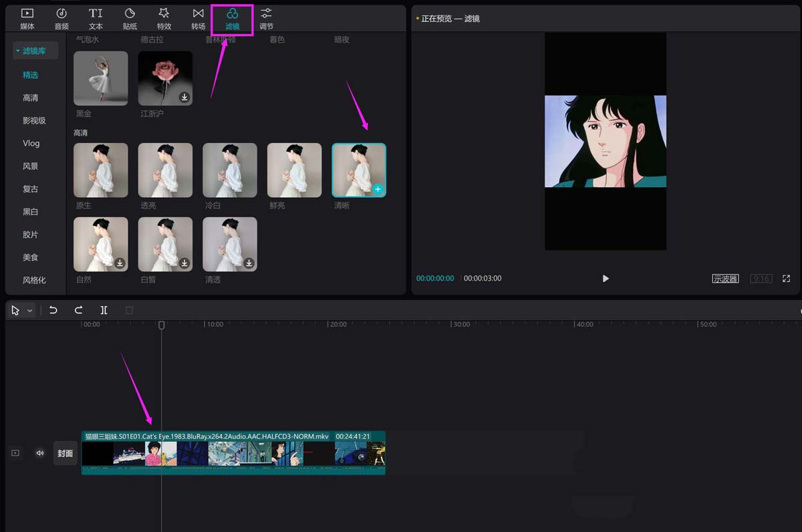The width and height of the screenshot is (802, 532).
Task: Select the Vlog filter category
Action: pos(31,143)
